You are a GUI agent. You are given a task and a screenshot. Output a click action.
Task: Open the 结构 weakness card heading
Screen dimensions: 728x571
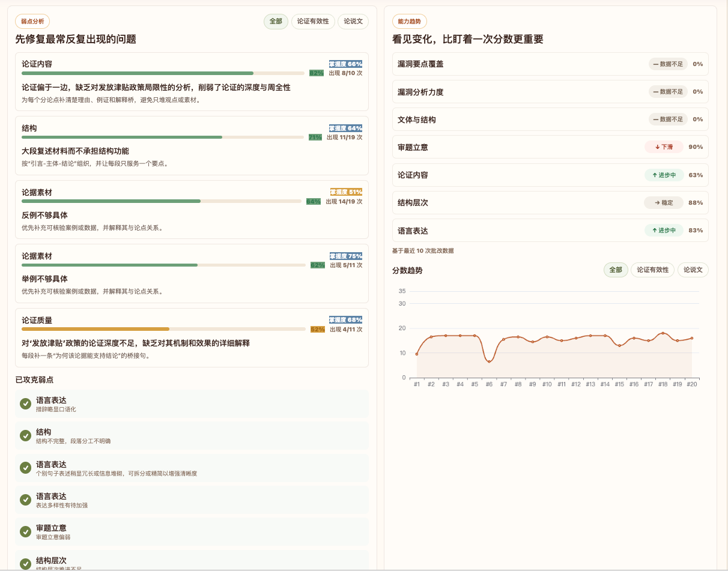click(29, 128)
